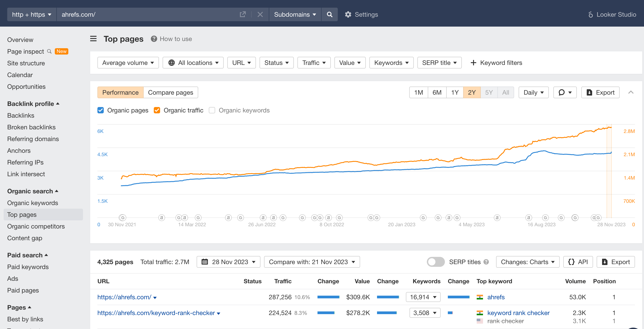The image size is (644, 329).
Task: Click calendar icon on 28 Nov 2023 date
Action: [x=205, y=262]
